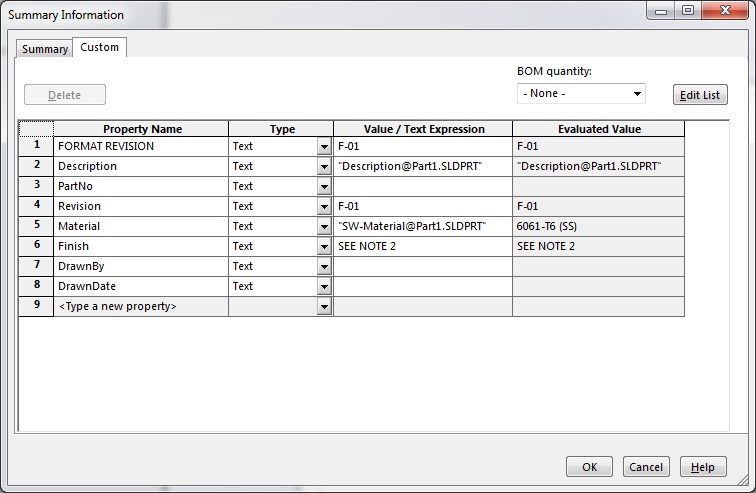756x493 pixels.
Task: Open the BOM quantity dropdown
Action: pos(581,93)
